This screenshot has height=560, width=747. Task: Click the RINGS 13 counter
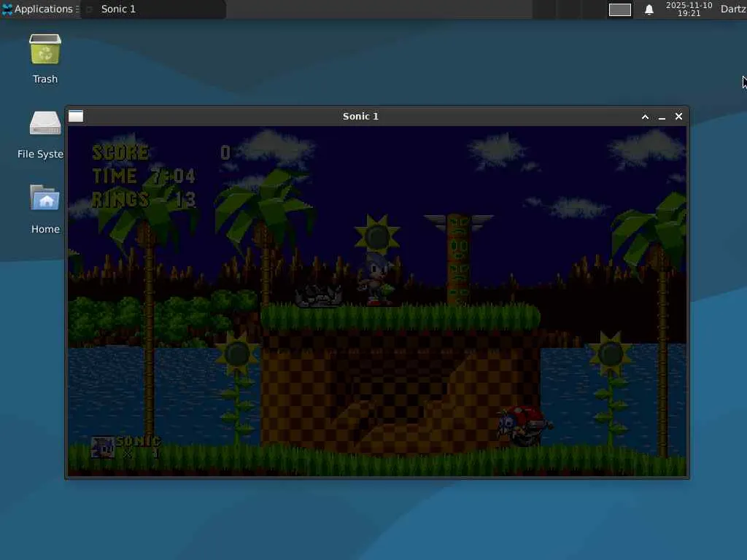[x=144, y=200]
